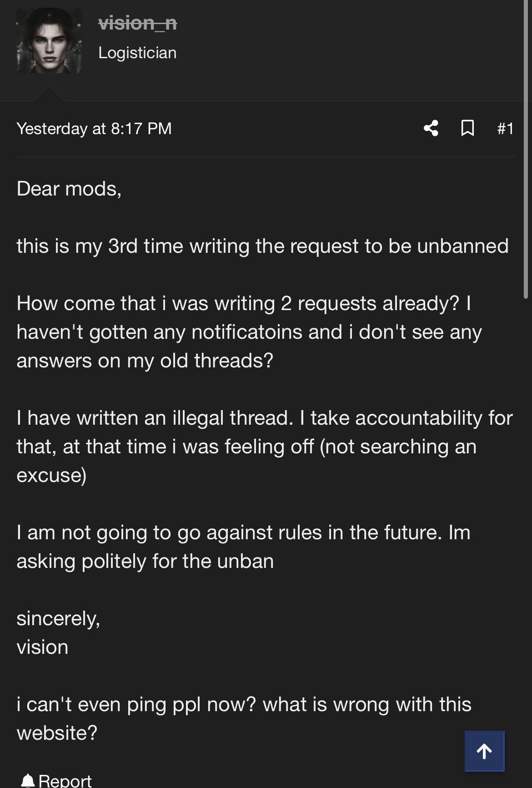
Task: Click the 'Yesterday at 8:17 PM' timestamp
Action: 94,129
